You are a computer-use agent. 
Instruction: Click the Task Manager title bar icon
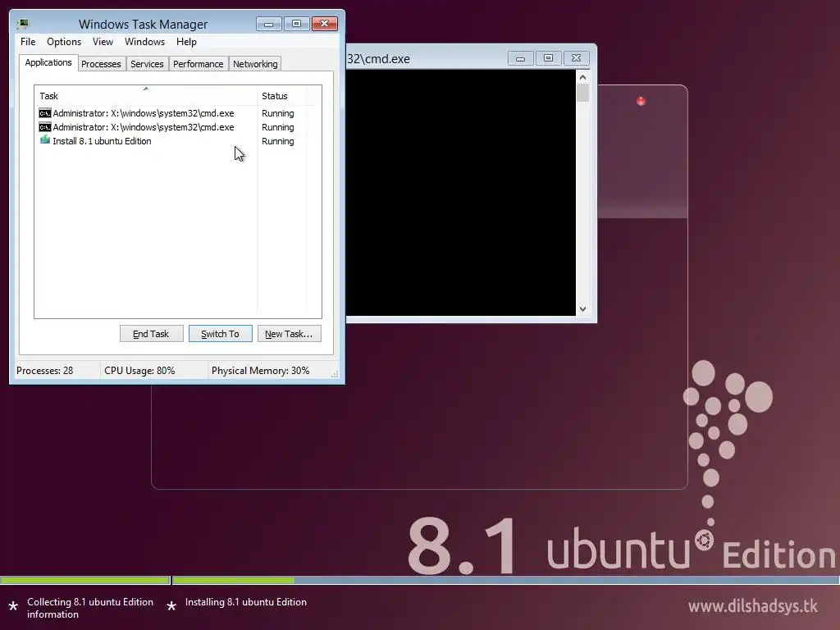pos(22,24)
